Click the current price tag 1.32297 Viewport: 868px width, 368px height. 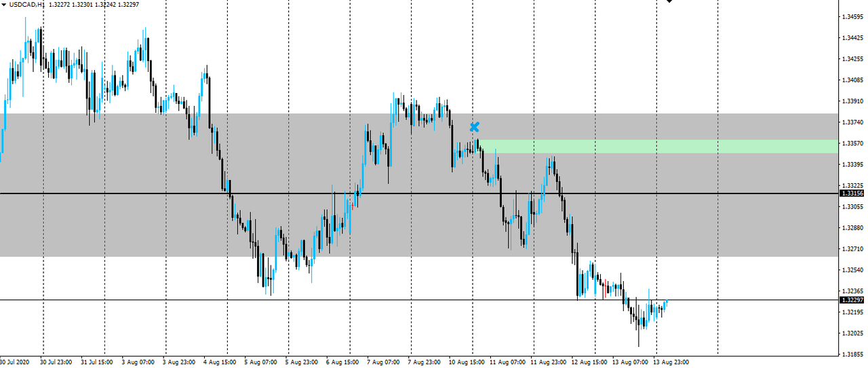pos(853,300)
